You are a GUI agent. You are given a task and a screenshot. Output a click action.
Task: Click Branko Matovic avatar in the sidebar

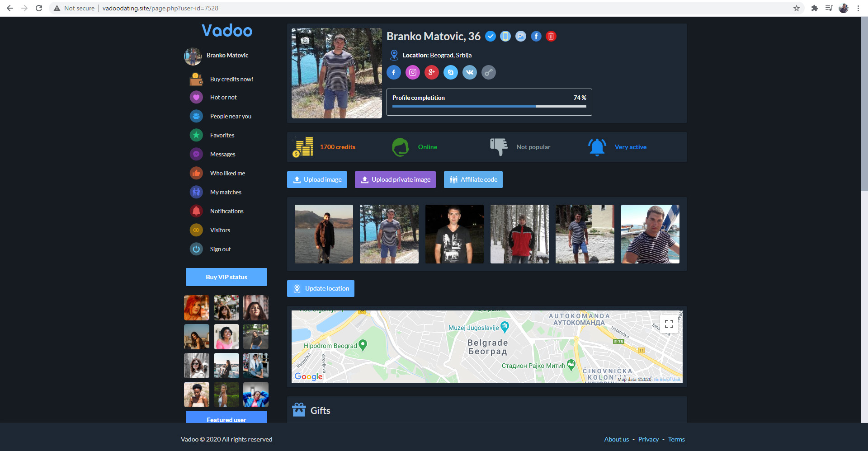tap(193, 56)
